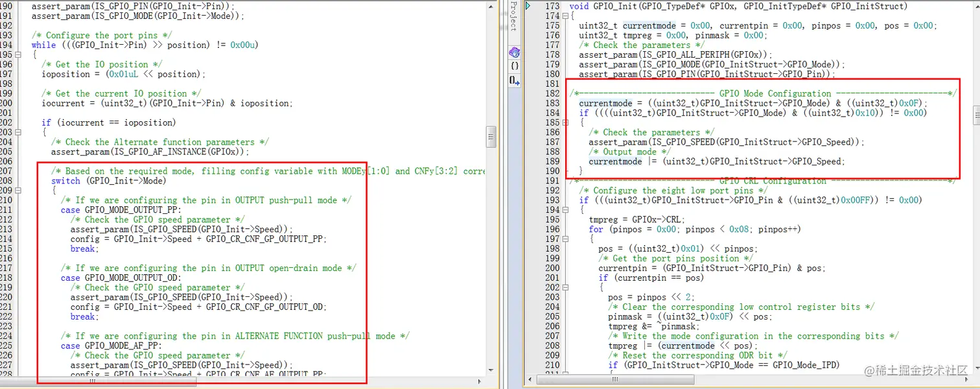
Task: Click first 'break;' at line 215
Action: click(85, 249)
